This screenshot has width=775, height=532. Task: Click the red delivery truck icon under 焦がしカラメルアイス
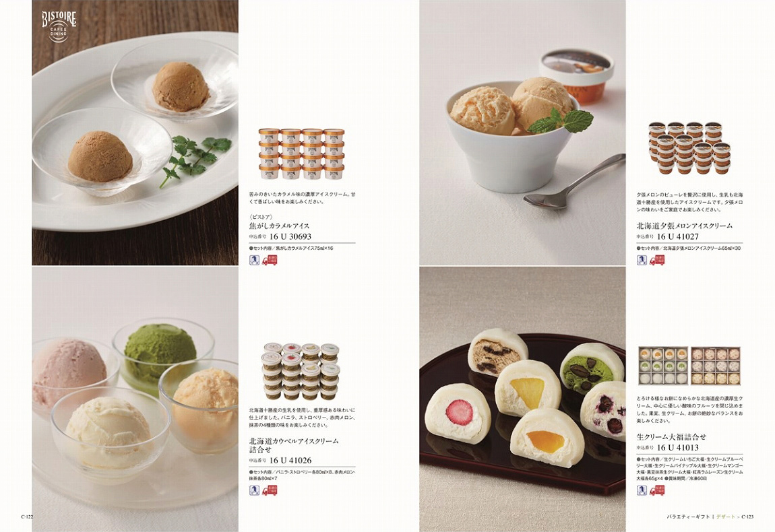click(270, 260)
